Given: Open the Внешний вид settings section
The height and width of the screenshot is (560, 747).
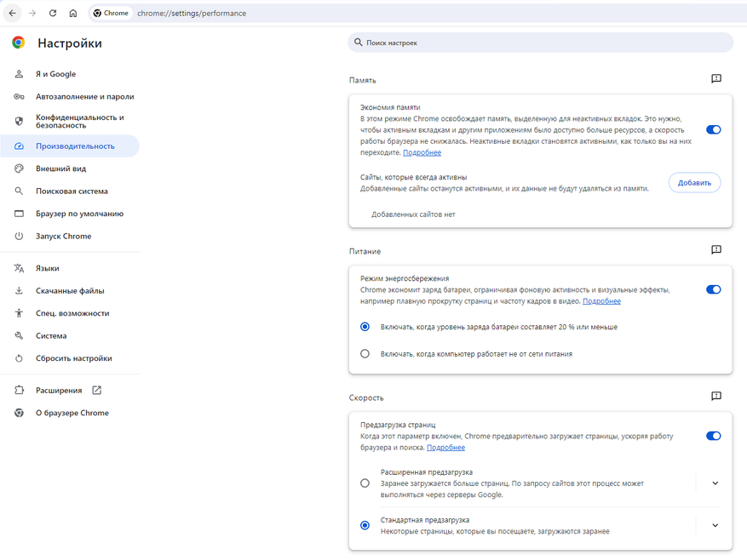Looking at the screenshot, I should (60, 169).
